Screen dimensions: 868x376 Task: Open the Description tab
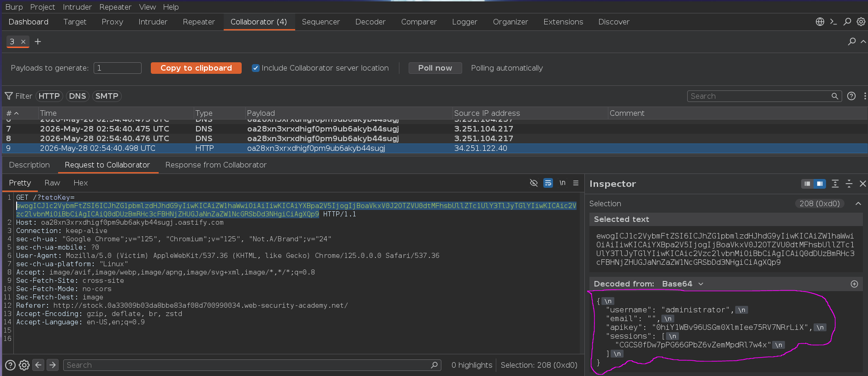point(29,165)
